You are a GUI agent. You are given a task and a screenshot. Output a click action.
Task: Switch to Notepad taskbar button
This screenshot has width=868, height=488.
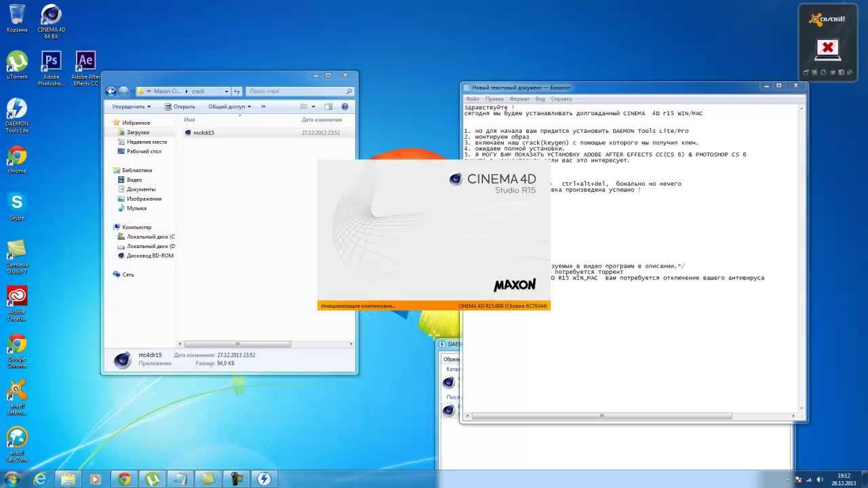point(180,479)
